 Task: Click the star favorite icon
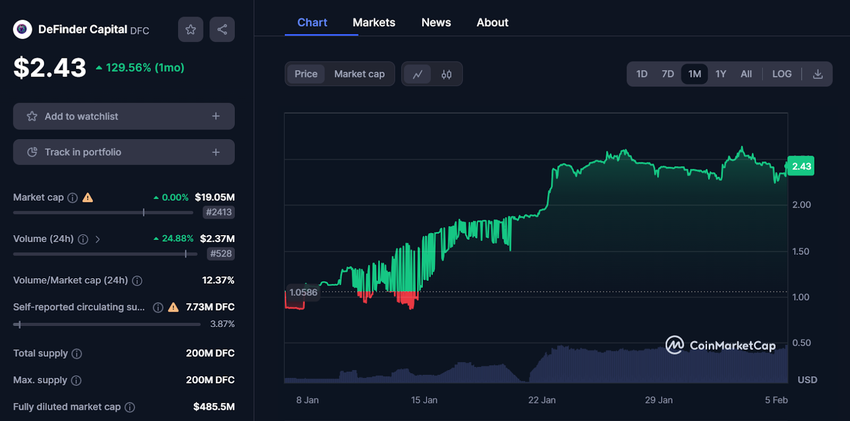(190, 30)
